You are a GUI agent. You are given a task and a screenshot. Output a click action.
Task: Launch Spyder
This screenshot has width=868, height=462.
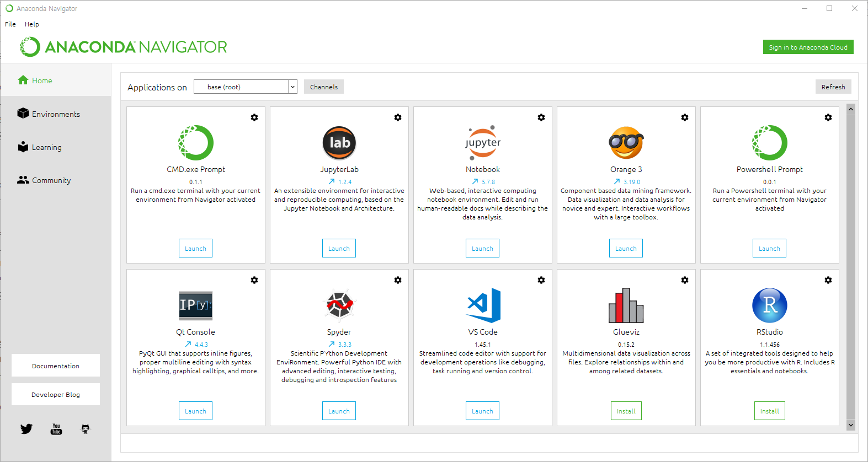pos(339,411)
